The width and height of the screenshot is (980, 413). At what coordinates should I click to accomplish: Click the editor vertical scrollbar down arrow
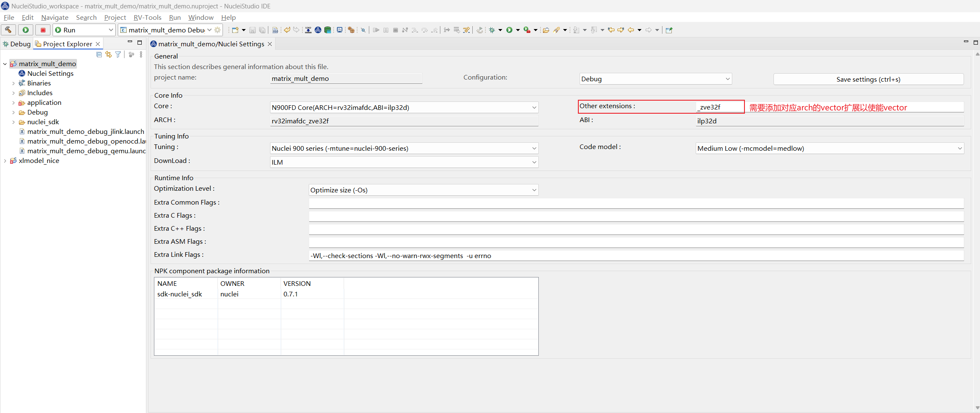point(977,408)
